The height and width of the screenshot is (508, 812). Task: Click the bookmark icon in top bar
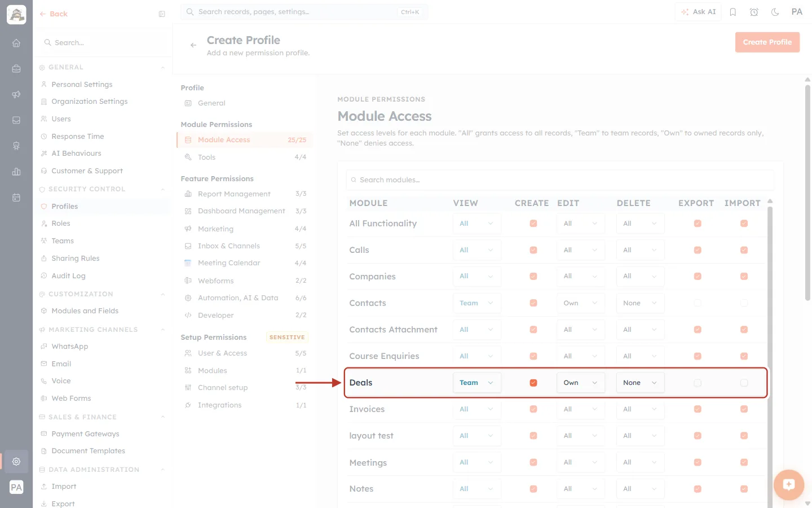coord(733,12)
